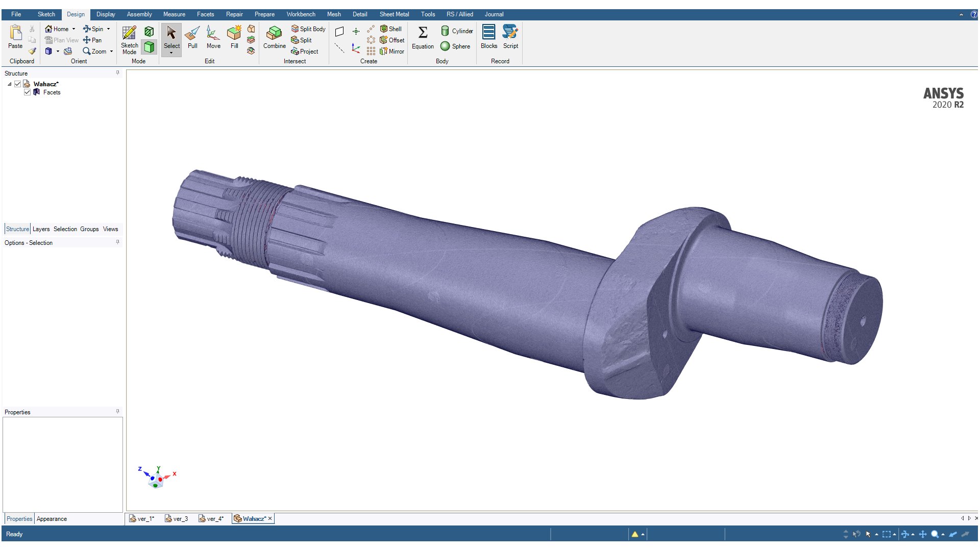The height and width of the screenshot is (551, 980).
Task: Toggle the Facets visibility checkbox
Action: pyautogui.click(x=28, y=92)
